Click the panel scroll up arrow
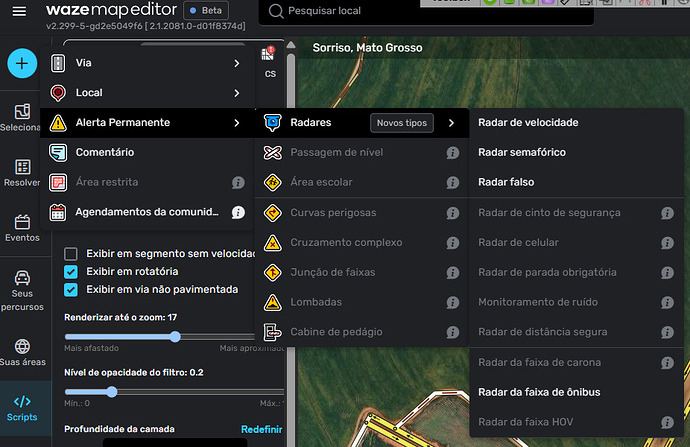The image size is (690, 447). coord(291,44)
